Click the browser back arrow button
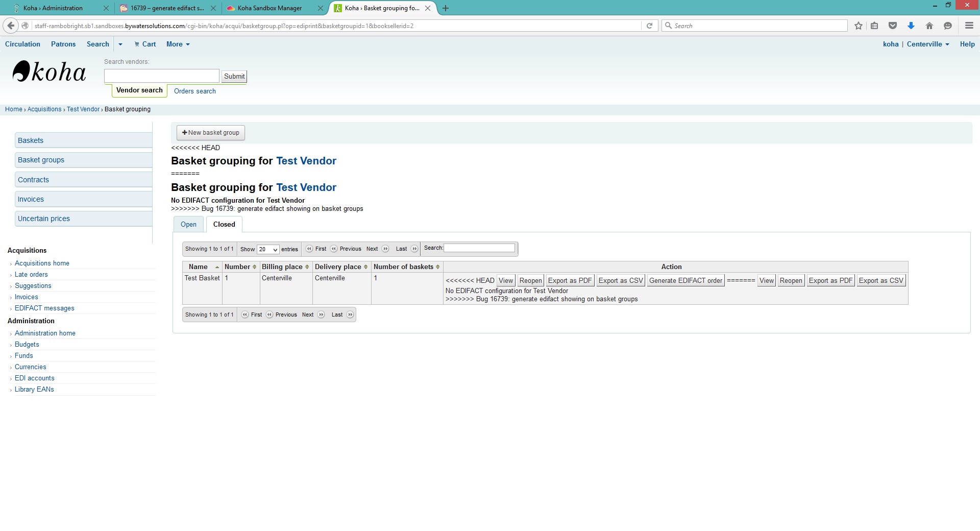The width and height of the screenshot is (980, 531). click(11, 26)
